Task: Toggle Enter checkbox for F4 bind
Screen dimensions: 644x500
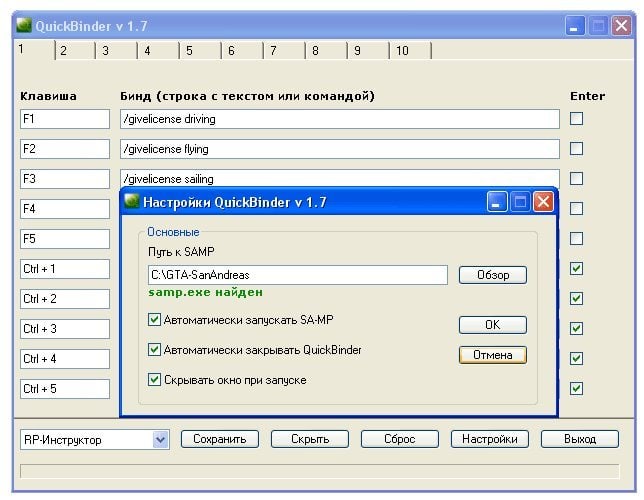Action: [576, 209]
